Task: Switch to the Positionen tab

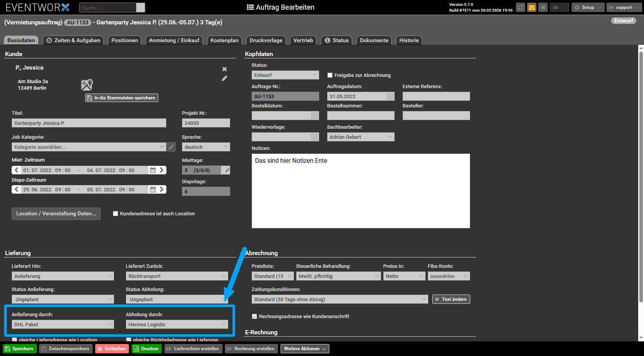Action: pos(125,40)
